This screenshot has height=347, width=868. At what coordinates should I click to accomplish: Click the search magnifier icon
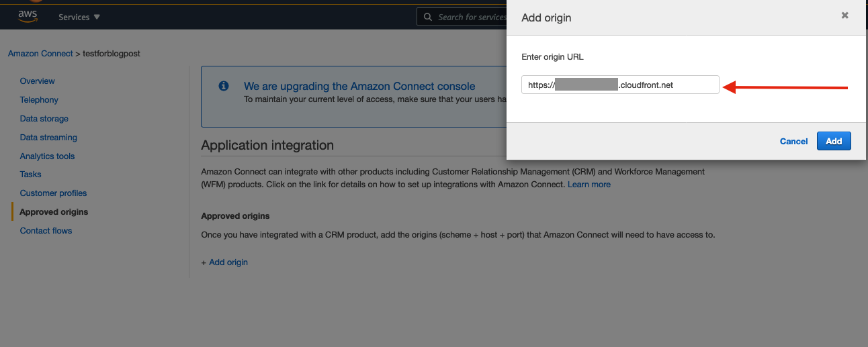coord(427,17)
